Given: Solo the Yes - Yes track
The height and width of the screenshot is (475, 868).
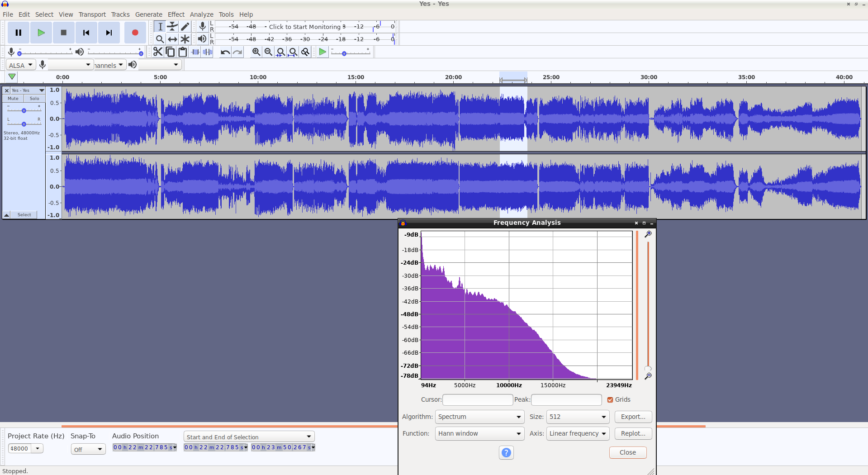Looking at the screenshot, I should coord(34,99).
